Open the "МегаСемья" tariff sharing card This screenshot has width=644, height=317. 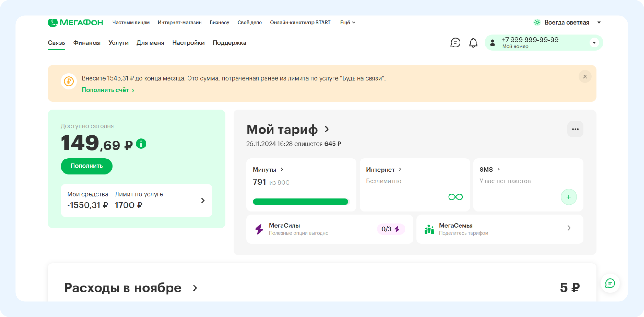coord(499,229)
